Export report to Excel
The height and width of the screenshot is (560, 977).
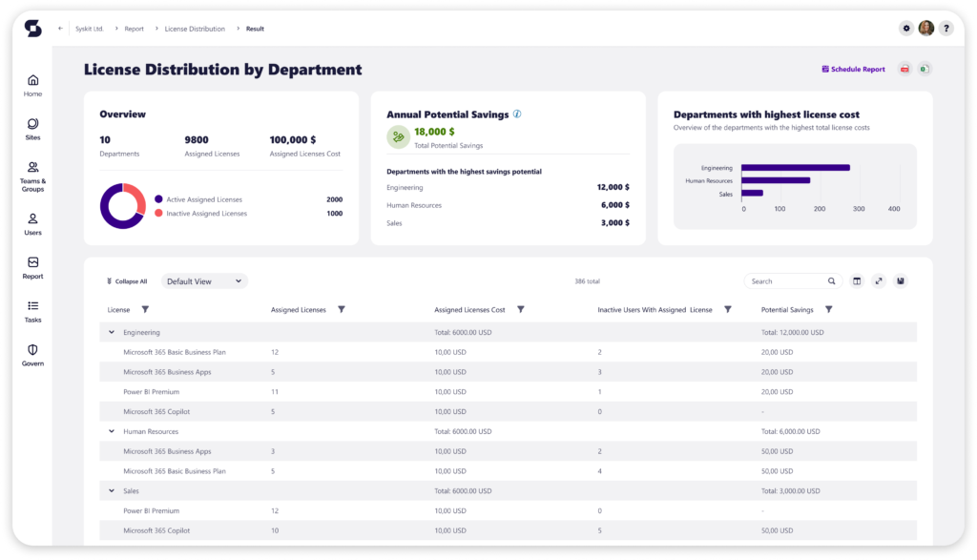[x=924, y=70]
